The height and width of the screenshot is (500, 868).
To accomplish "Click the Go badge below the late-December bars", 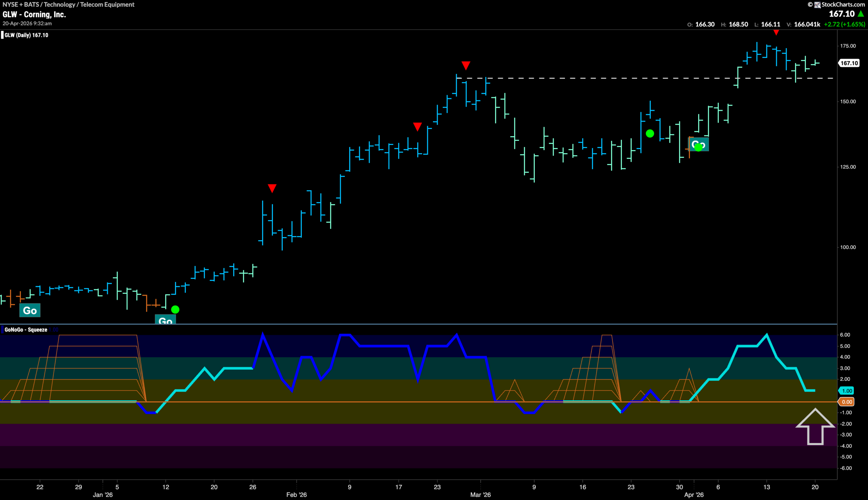I will (30, 310).
